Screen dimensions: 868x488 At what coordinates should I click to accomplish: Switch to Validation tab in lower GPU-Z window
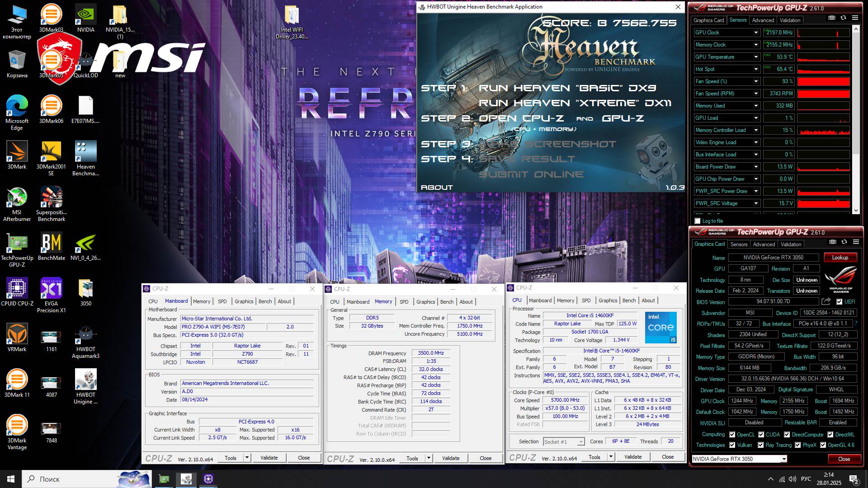point(791,244)
